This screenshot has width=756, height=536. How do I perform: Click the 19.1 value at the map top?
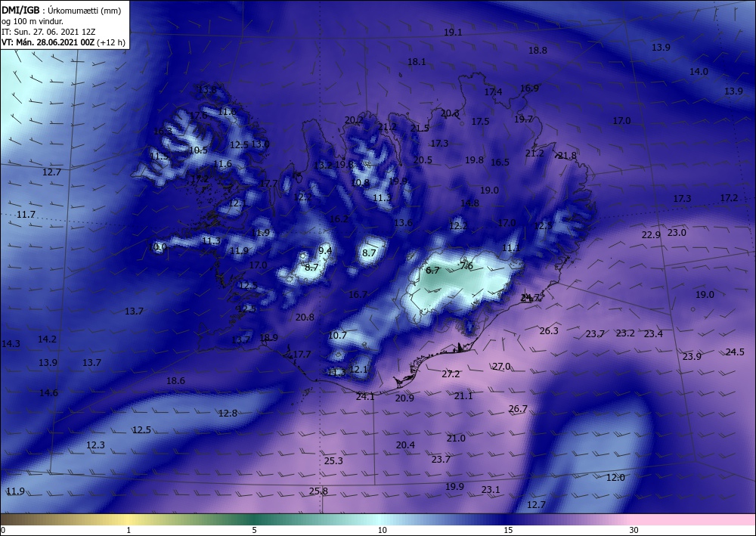(453, 33)
